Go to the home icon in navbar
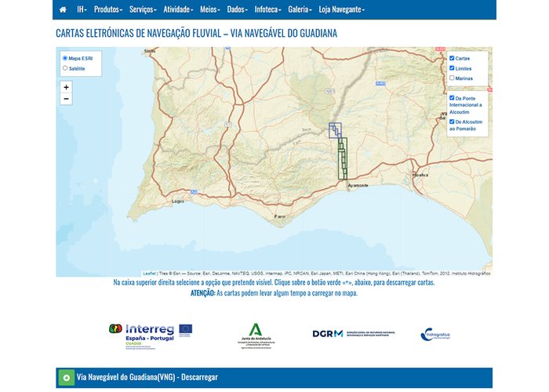The width and height of the screenshot is (549, 392). (63, 9)
